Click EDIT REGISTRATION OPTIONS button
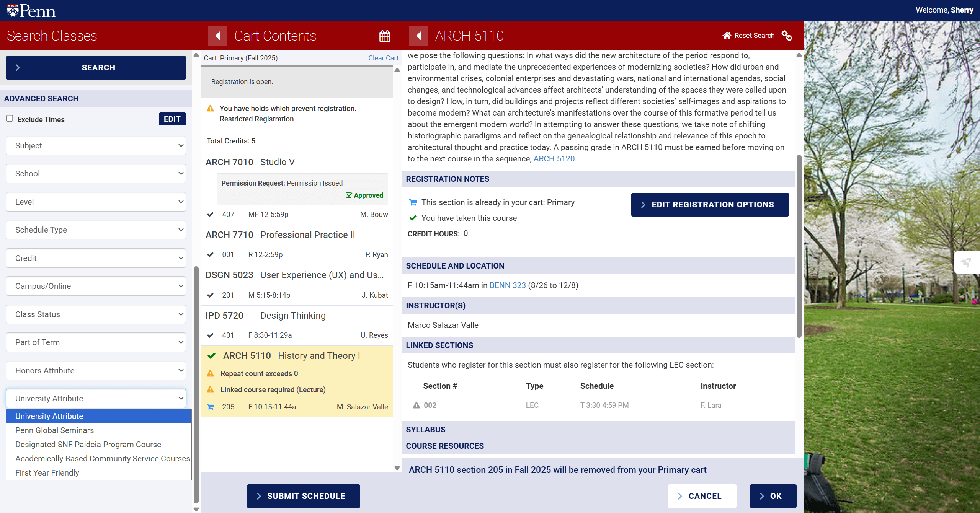The width and height of the screenshot is (980, 513). click(710, 205)
